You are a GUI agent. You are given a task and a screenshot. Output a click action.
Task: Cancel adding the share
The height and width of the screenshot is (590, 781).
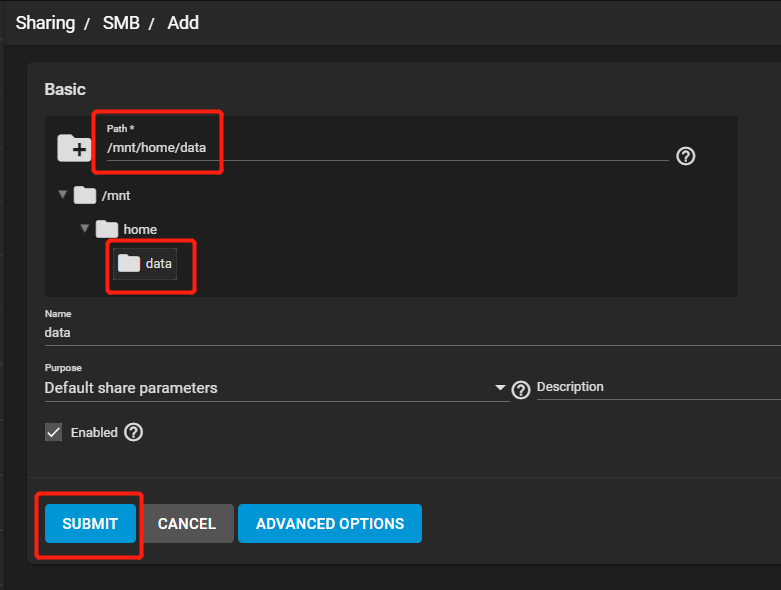point(187,523)
